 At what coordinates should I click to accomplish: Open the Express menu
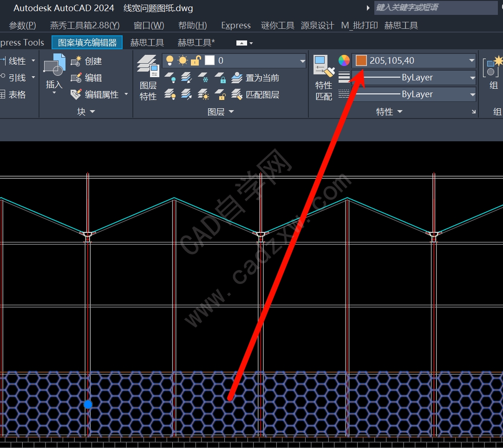pyautogui.click(x=236, y=26)
